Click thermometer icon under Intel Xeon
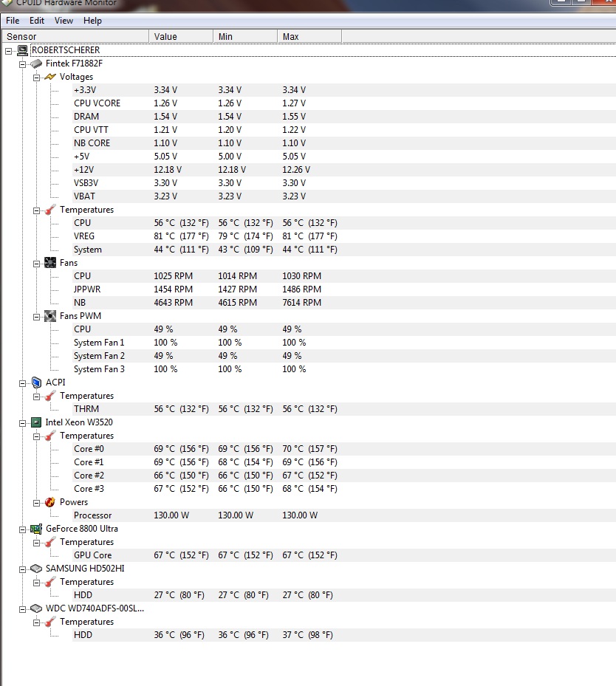Viewport: 616px width, 686px height. click(50, 436)
